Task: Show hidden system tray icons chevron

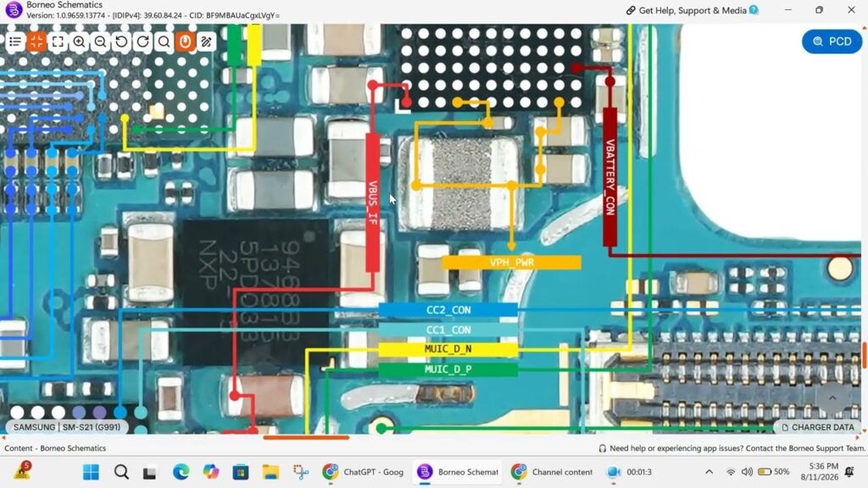Action: click(709, 472)
